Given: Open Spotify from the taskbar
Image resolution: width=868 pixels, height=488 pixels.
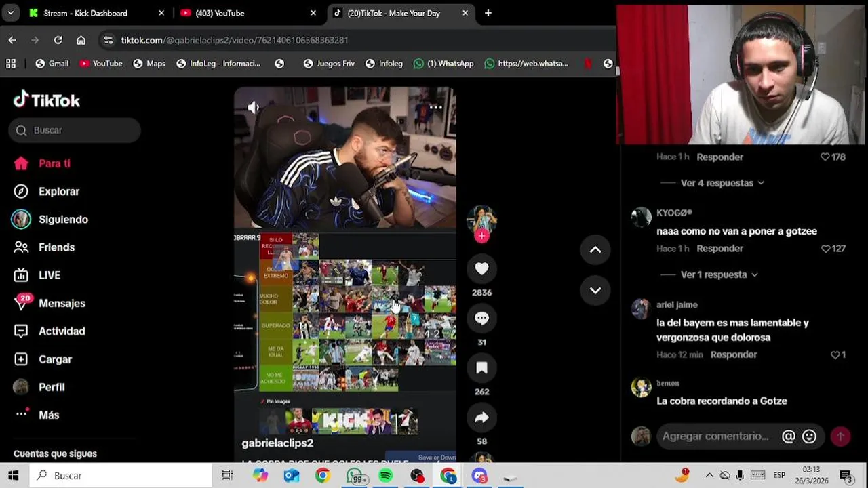Looking at the screenshot, I should [x=385, y=476].
